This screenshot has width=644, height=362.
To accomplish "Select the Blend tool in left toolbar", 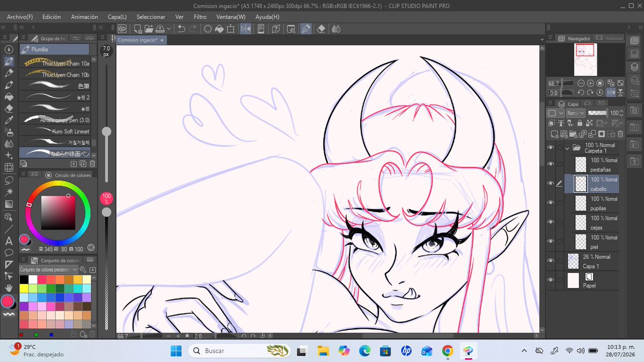I will coord(9,144).
